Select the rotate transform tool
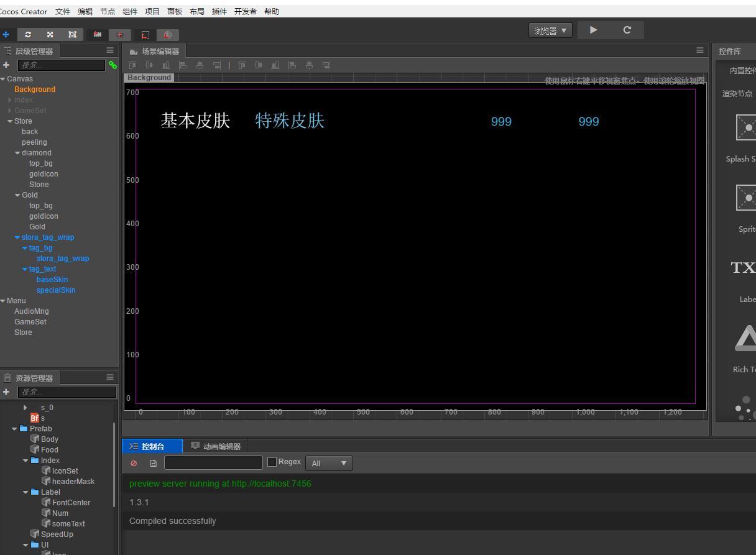Screen dimensions: 756x555 [28, 35]
